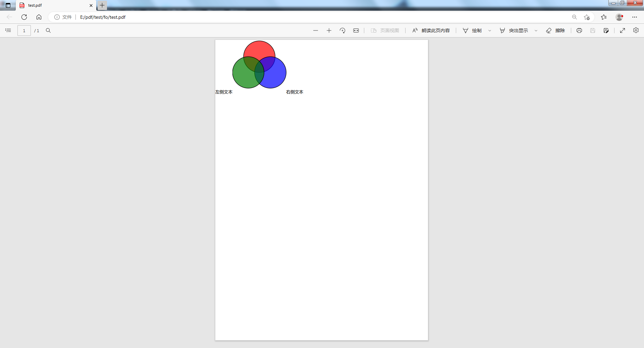This screenshot has height=348, width=644.
Task: Open the table of contents sidebar
Action: pos(8,30)
